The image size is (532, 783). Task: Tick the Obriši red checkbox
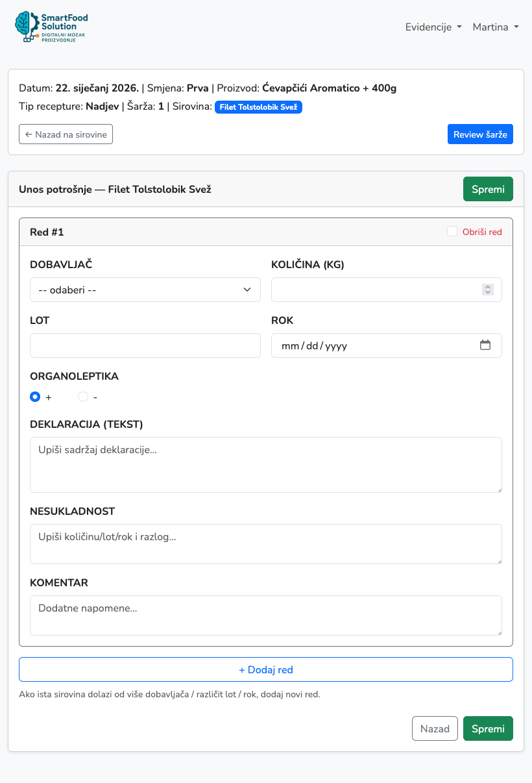tap(452, 232)
